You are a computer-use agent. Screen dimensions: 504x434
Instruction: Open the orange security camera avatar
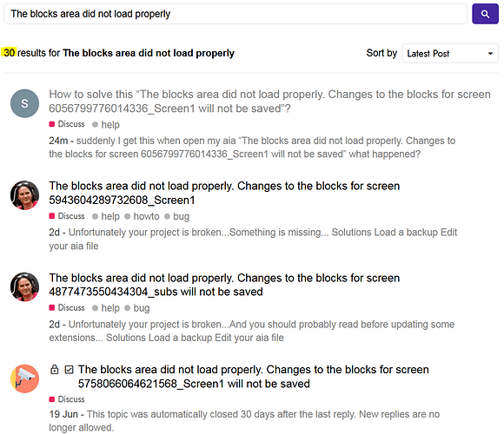tap(24, 378)
